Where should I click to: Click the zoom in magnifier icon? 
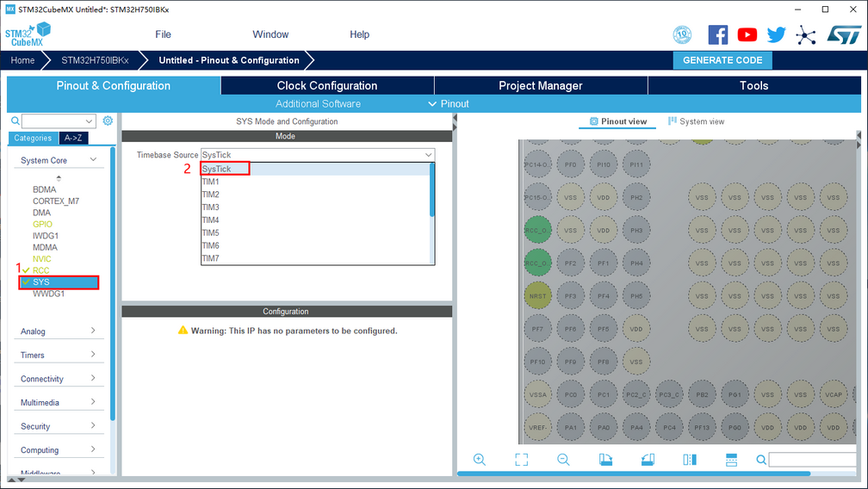480,460
